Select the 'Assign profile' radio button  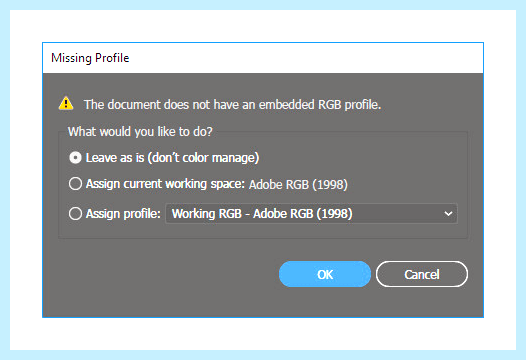pyautogui.click(x=75, y=214)
